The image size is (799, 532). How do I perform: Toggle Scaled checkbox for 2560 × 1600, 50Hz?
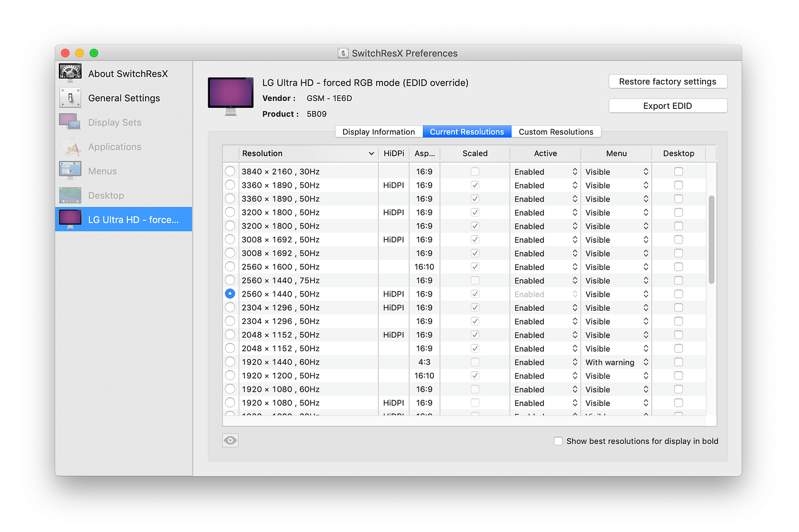pos(475,266)
